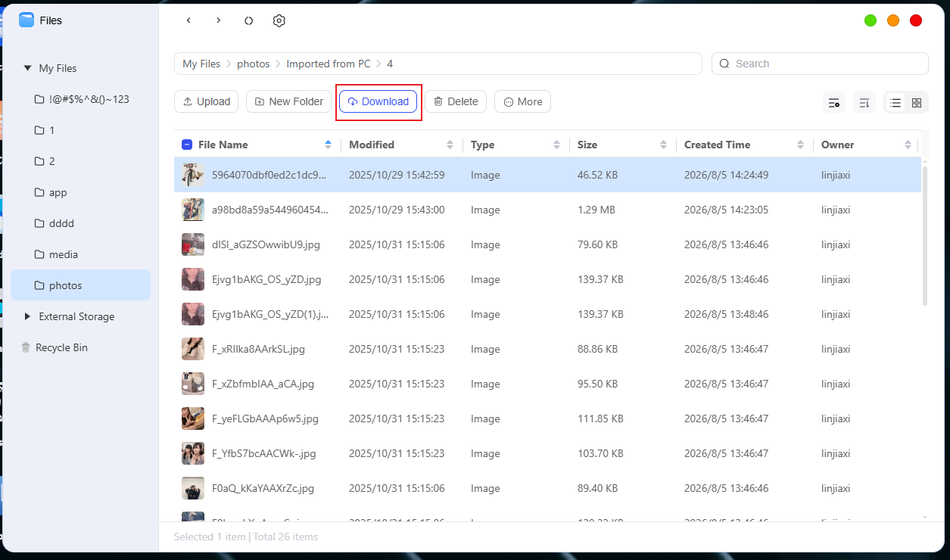
Task: Toggle the select-all checkbox by File Name
Action: click(187, 145)
